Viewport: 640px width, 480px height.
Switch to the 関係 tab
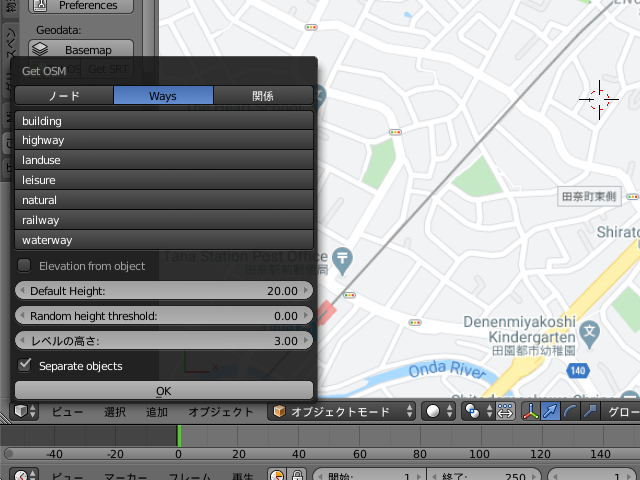263,96
